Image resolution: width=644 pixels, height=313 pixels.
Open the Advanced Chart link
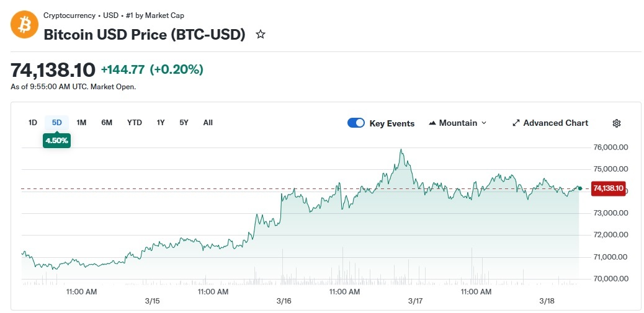[x=555, y=123]
